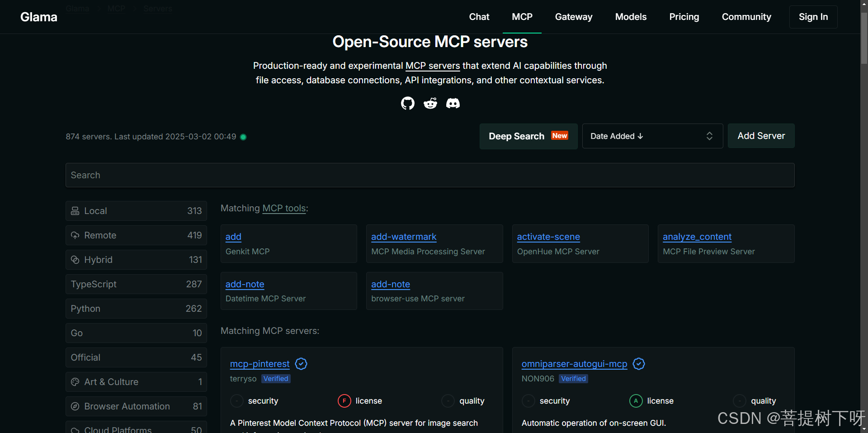
Task: Open add-note from Datetime MCP Server
Action: point(245,284)
